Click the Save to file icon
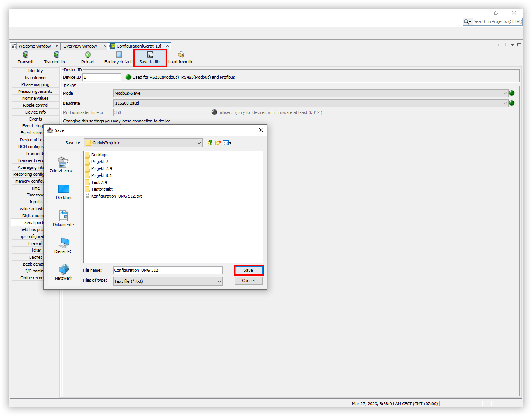Screen dimensions: 532x416 pos(150,55)
